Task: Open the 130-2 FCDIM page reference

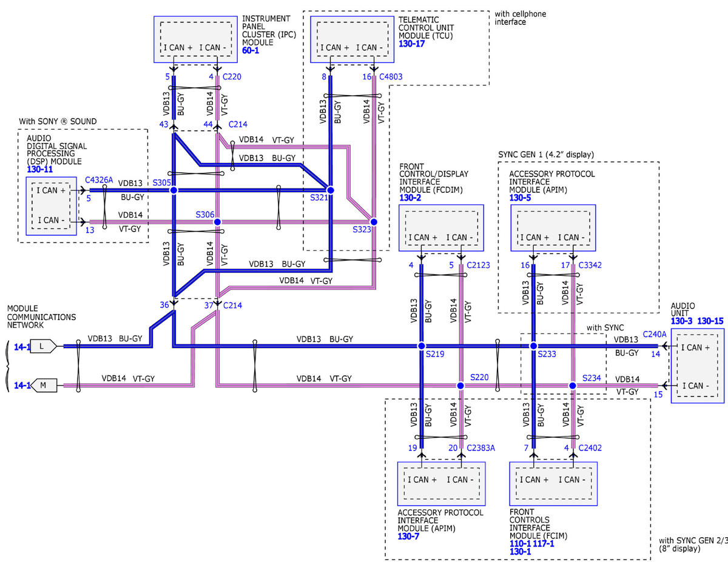Action: point(410,198)
